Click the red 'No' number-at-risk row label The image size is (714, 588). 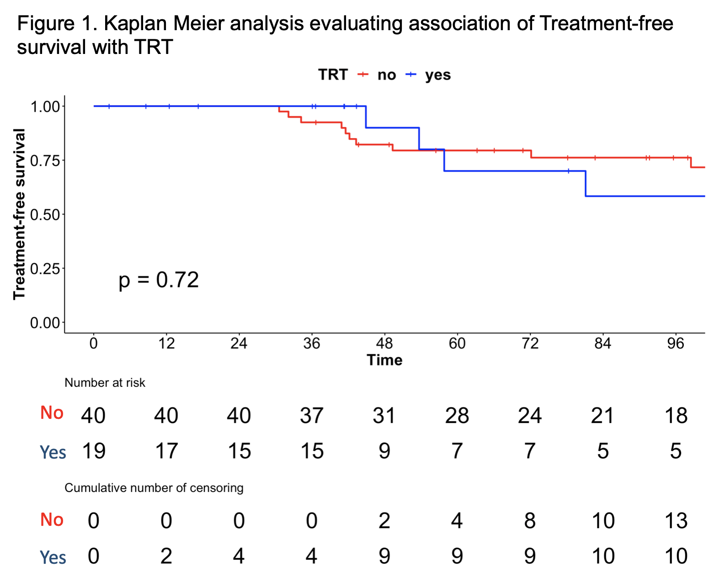(x=52, y=413)
